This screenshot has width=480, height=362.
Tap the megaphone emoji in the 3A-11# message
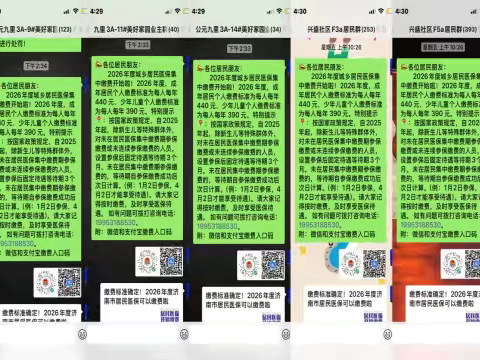pyautogui.click(x=98, y=64)
